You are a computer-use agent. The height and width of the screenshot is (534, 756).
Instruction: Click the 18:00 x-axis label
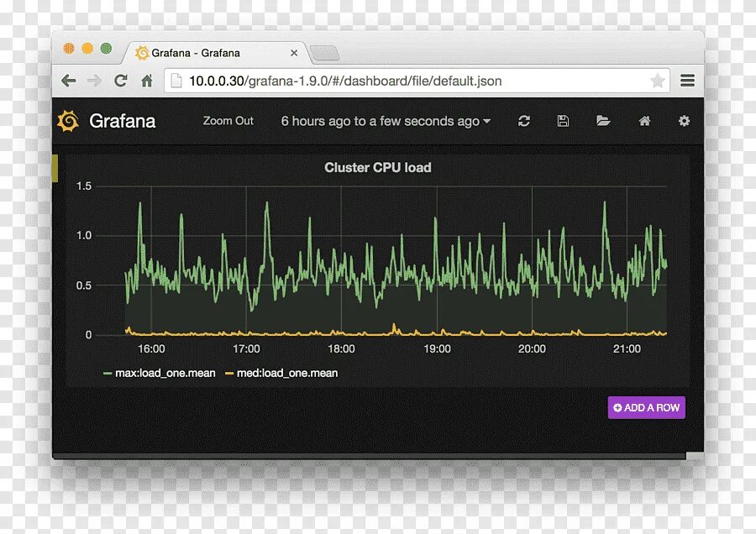click(x=341, y=348)
